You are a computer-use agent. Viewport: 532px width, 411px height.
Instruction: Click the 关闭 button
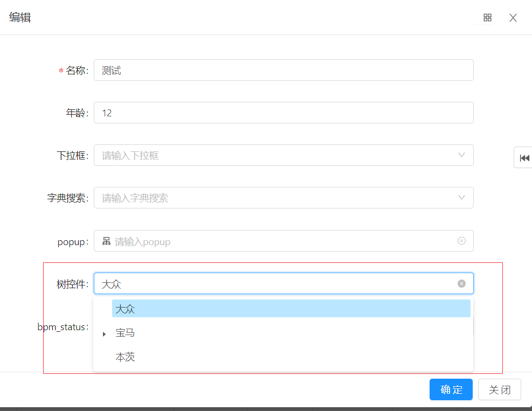tap(500, 389)
